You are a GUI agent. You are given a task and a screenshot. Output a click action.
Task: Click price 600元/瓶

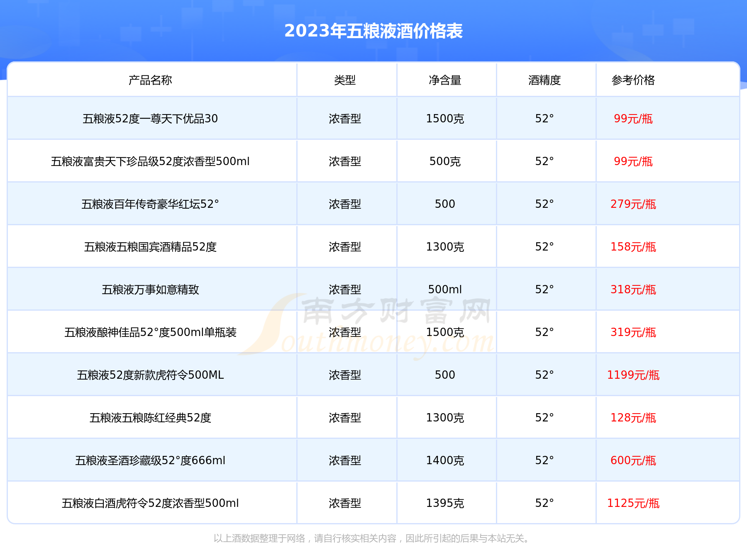point(633,460)
